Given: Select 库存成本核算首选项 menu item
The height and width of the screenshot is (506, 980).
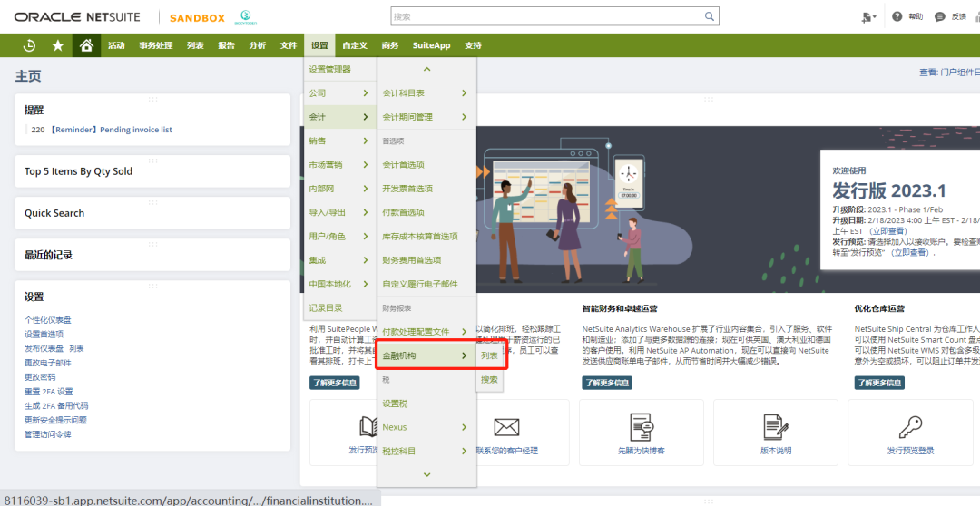Looking at the screenshot, I should [x=426, y=236].
